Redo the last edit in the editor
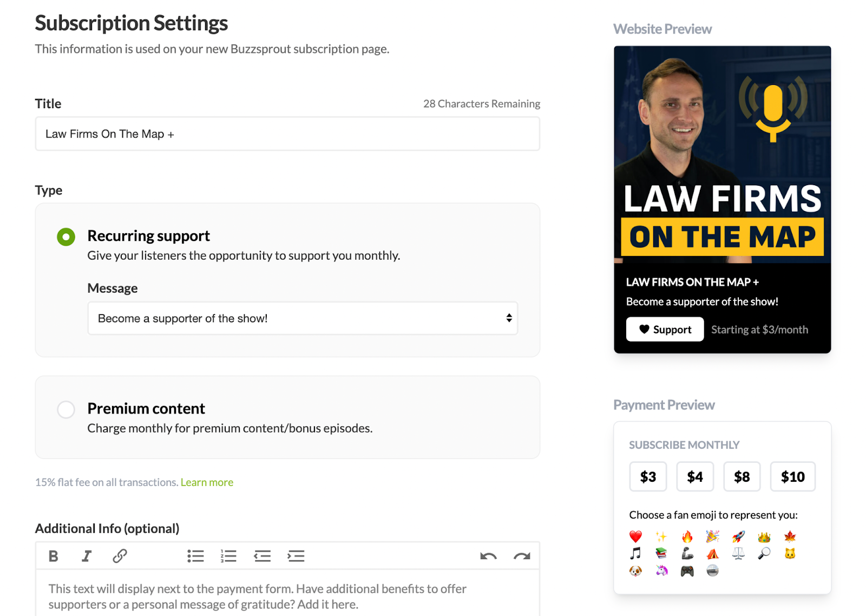Screen dimensions: 866x616 (522, 556)
